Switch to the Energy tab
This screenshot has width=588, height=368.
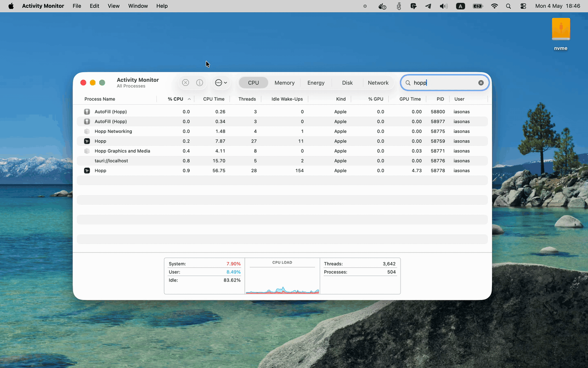point(316,83)
